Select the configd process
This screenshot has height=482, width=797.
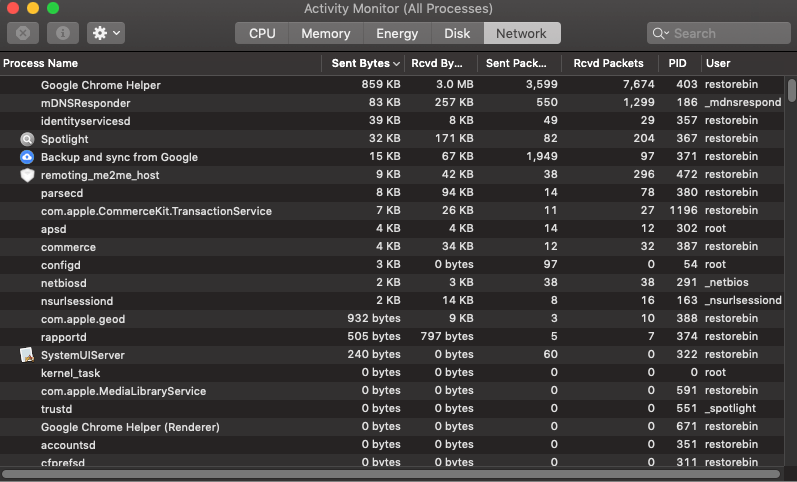60,265
